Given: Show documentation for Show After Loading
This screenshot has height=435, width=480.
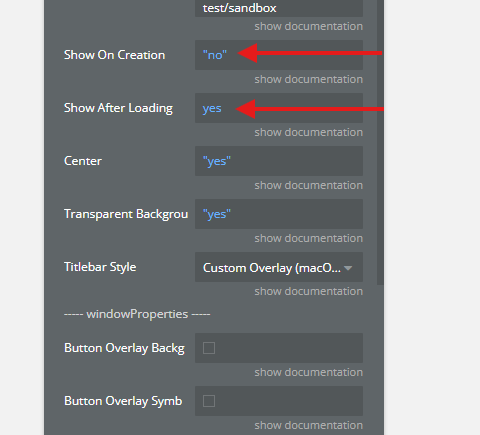Looking at the screenshot, I should [x=309, y=132].
